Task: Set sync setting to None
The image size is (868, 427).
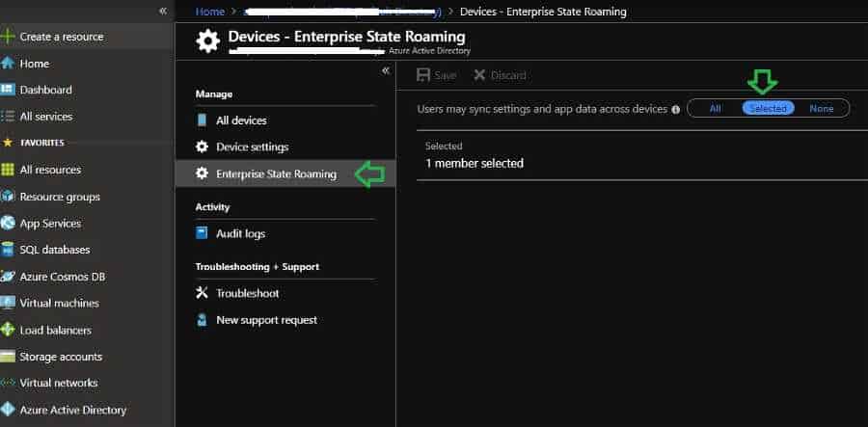Action: [822, 108]
